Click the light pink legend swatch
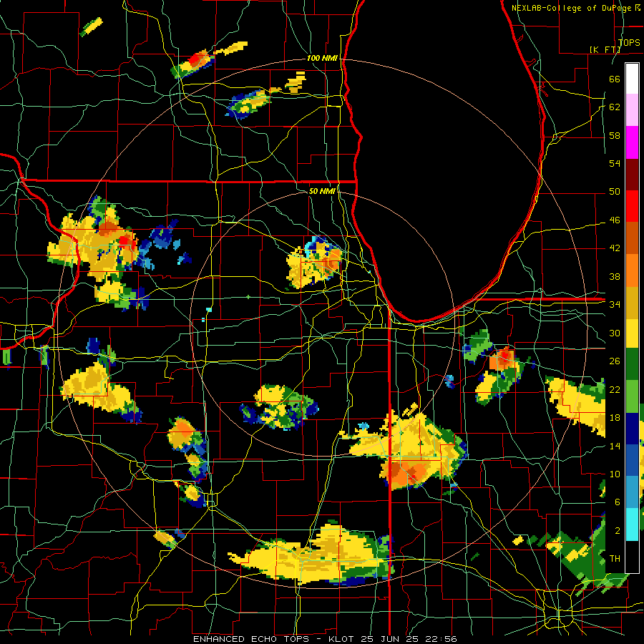 632,109
